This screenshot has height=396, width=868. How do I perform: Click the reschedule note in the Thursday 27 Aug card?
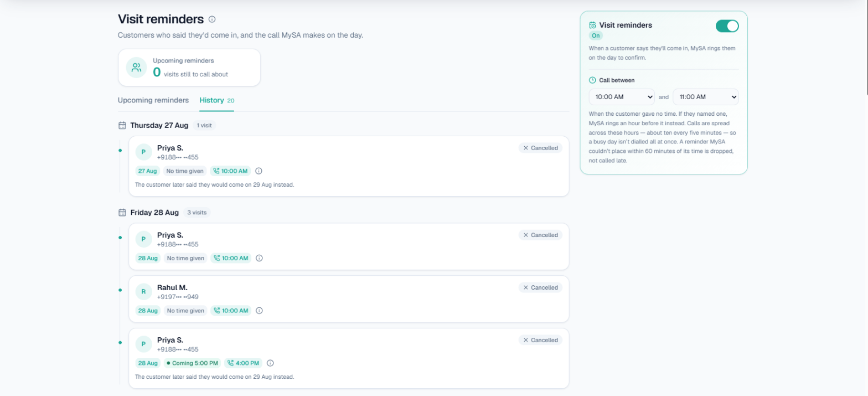tap(215, 184)
